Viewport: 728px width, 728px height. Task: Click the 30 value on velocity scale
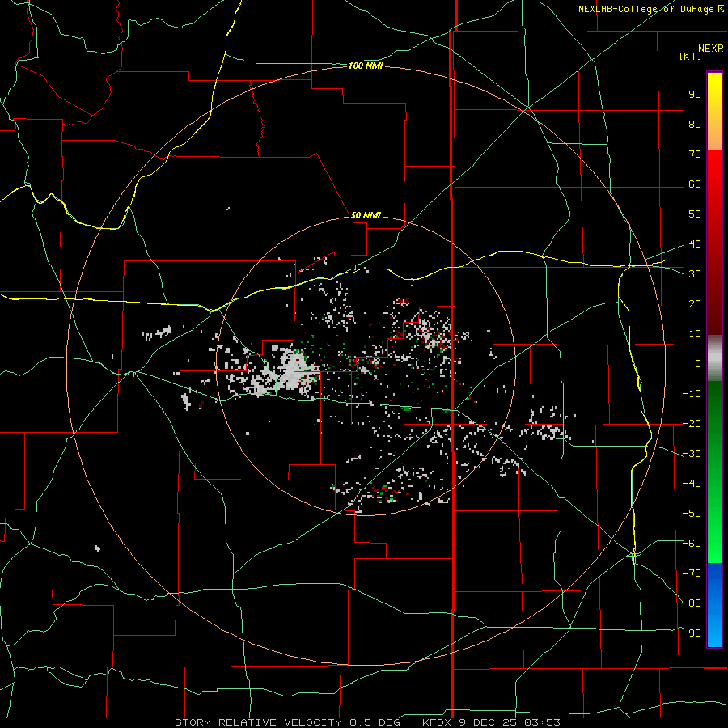(x=695, y=274)
